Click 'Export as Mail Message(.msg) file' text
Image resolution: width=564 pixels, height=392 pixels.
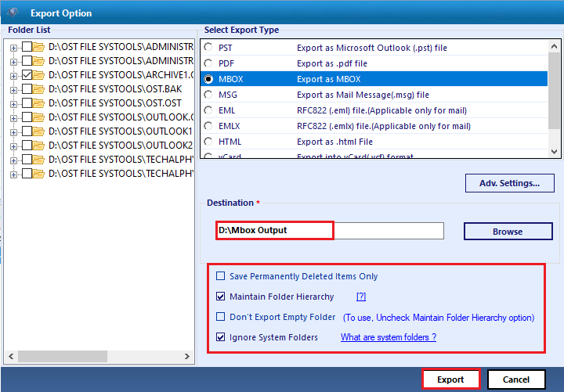363,95
